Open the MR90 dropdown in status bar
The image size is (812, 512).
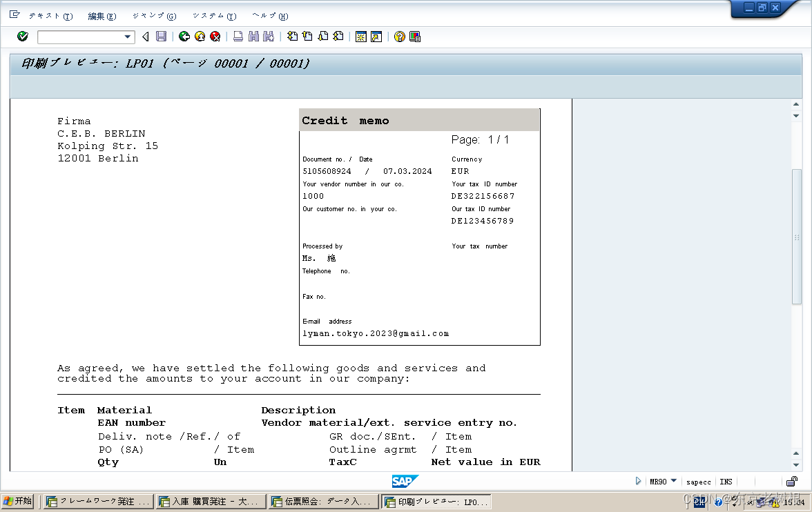tap(673, 482)
